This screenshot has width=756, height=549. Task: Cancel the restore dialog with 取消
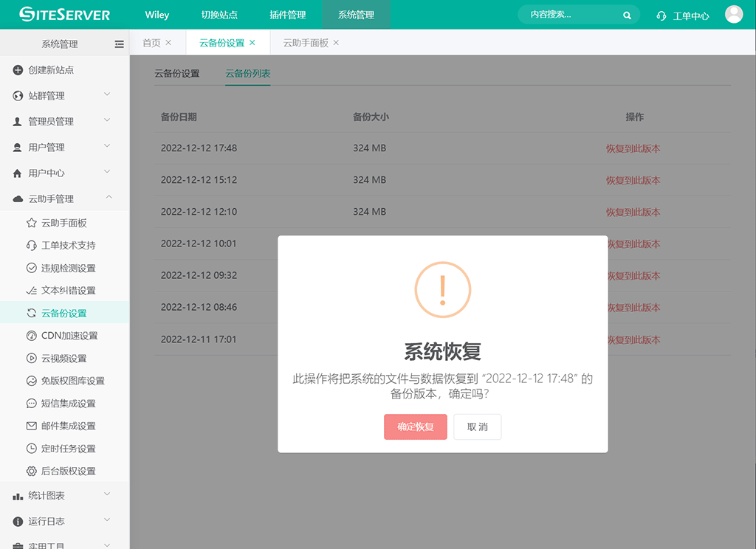click(477, 427)
